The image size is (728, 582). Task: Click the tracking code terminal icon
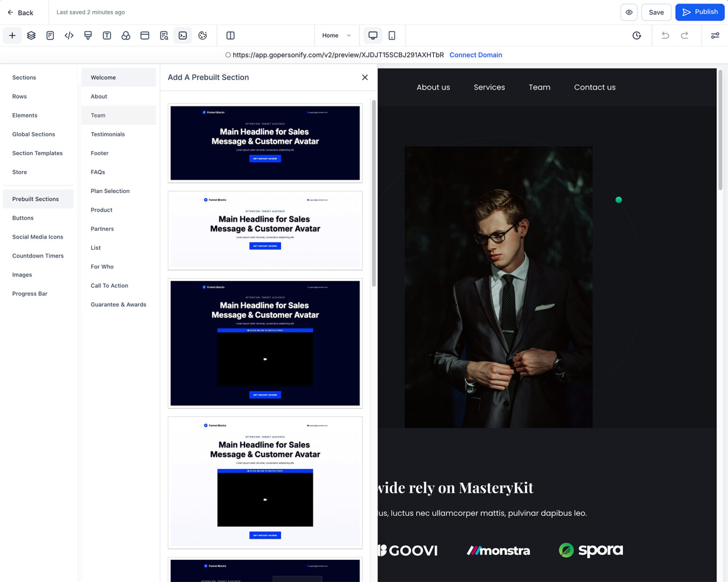click(183, 36)
